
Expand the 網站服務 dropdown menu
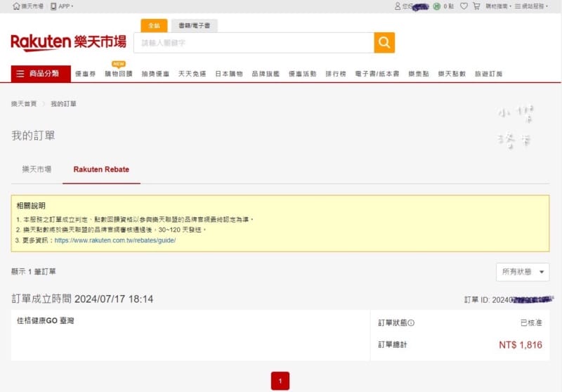(531, 6)
